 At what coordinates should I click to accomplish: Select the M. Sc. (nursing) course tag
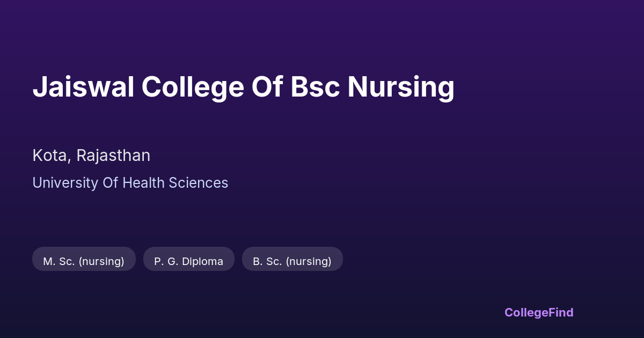point(84,261)
